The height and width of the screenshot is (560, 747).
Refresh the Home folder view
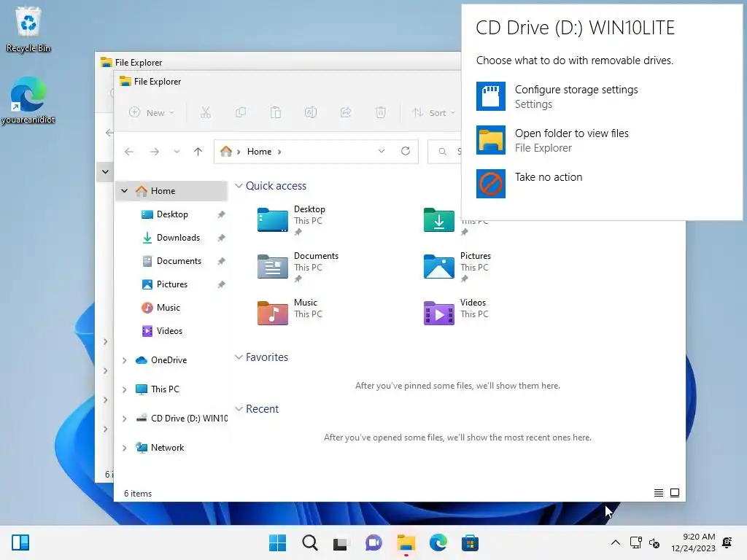click(x=406, y=151)
